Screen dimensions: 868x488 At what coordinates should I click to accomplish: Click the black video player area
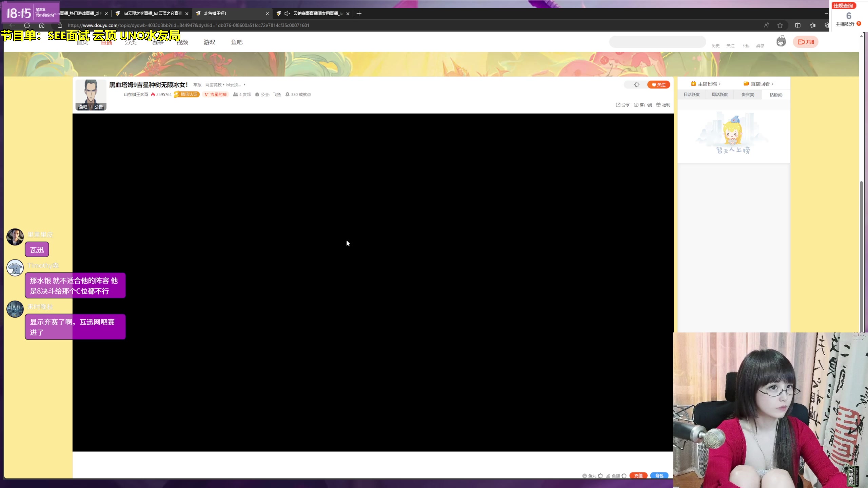[x=373, y=282]
